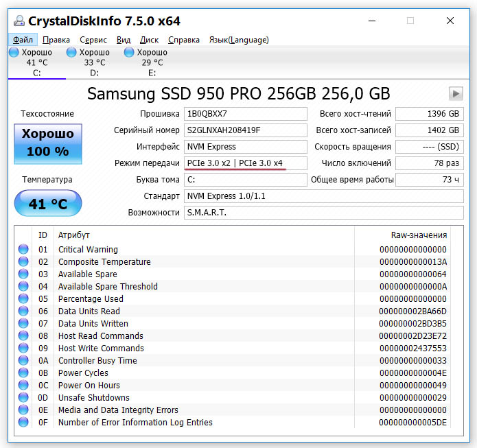Click status orb for Number of Error Information Log Entries
The image size is (477, 448).
tap(23, 422)
